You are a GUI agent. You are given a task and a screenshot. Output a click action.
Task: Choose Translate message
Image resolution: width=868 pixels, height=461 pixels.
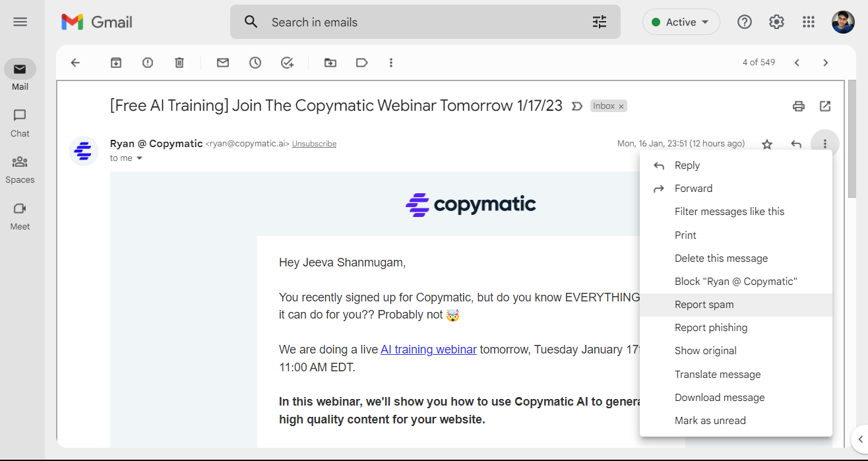(736, 375)
